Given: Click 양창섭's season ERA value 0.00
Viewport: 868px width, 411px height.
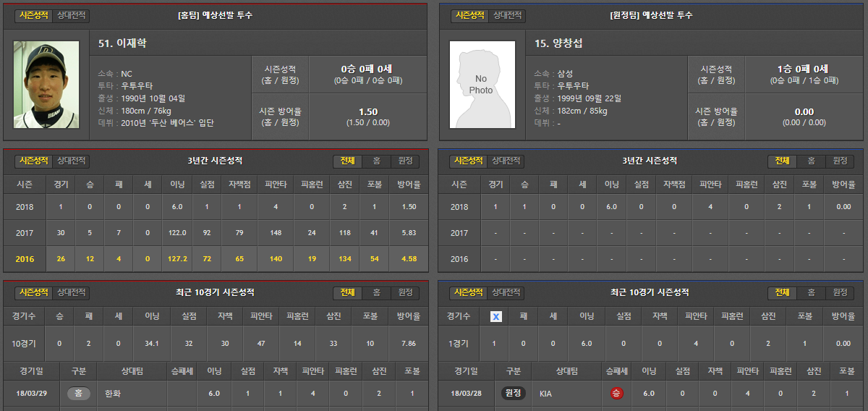Looking at the screenshot, I should [804, 112].
